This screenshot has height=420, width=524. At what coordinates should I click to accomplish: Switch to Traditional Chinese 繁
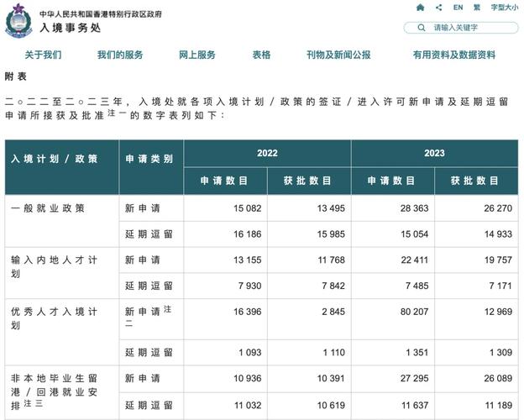pos(477,8)
